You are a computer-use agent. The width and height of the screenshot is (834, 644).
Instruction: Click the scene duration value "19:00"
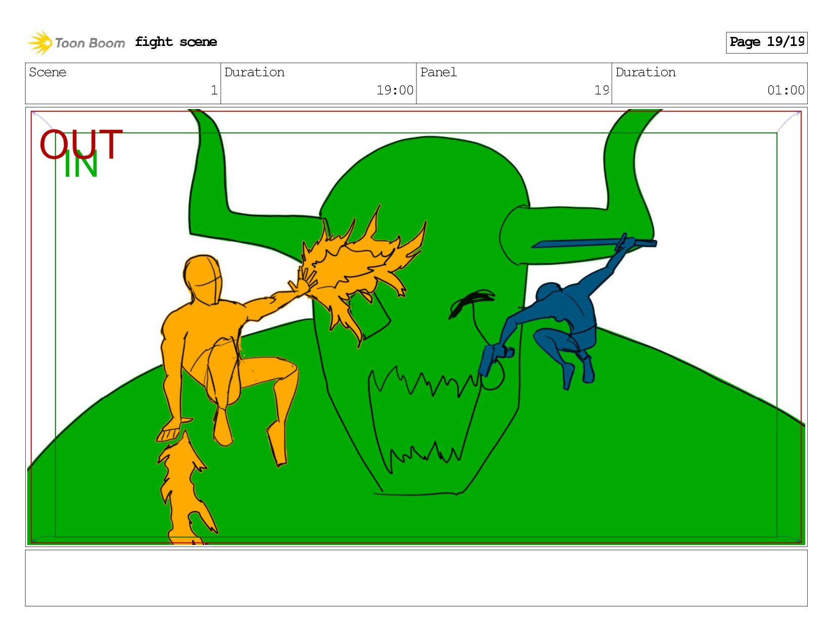(x=395, y=90)
